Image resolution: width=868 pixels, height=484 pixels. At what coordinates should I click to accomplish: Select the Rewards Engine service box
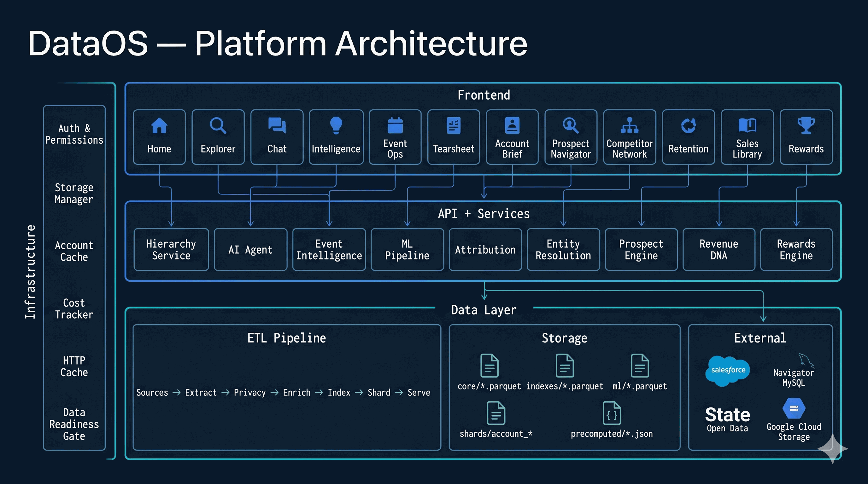[x=796, y=249]
